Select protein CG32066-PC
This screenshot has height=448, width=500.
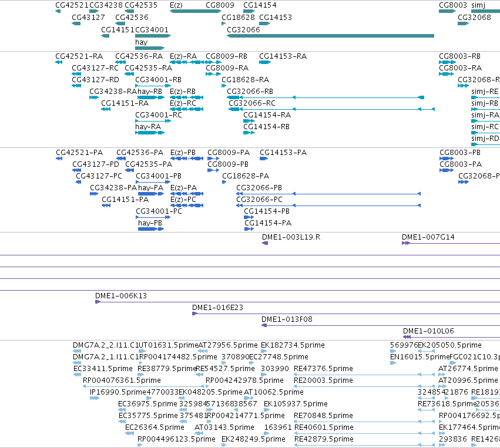click(328, 206)
